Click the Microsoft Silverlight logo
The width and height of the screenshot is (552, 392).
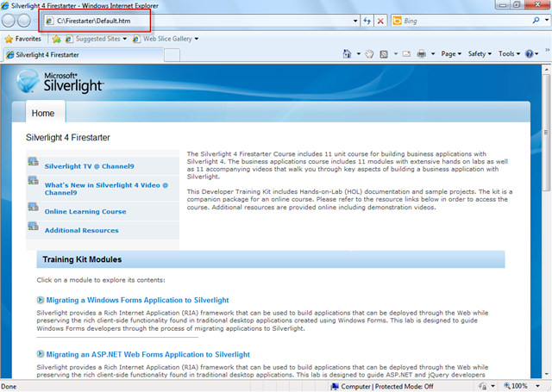point(60,82)
